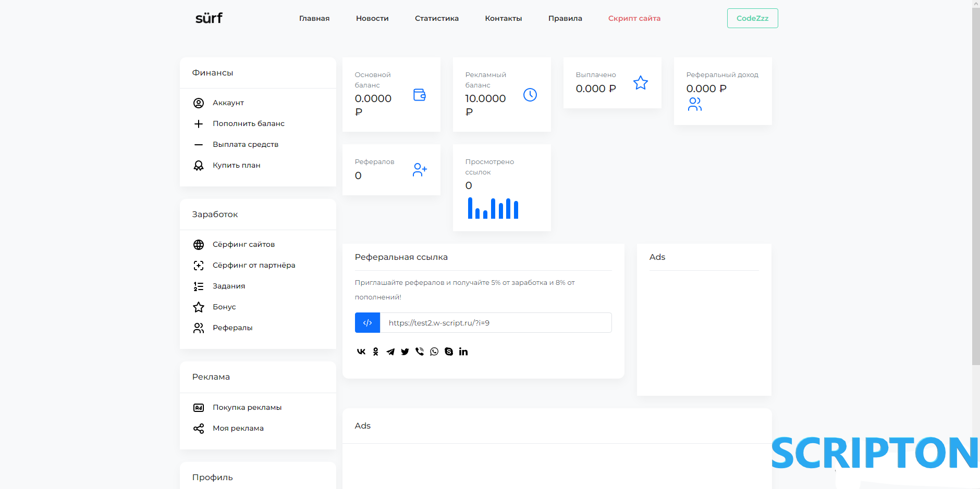Open the Статистика menu item
Screen dimensions: 980x489
tap(436, 18)
